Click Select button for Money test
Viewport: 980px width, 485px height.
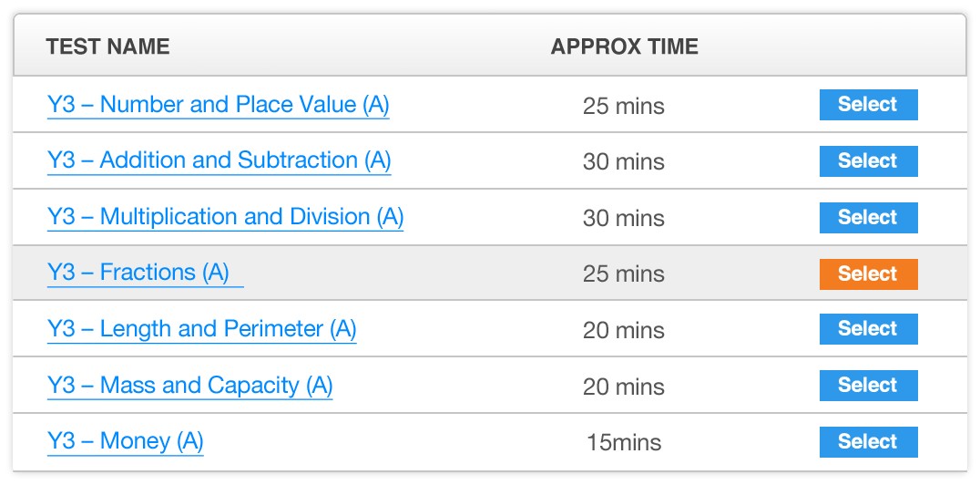click(x=868, y=442)
